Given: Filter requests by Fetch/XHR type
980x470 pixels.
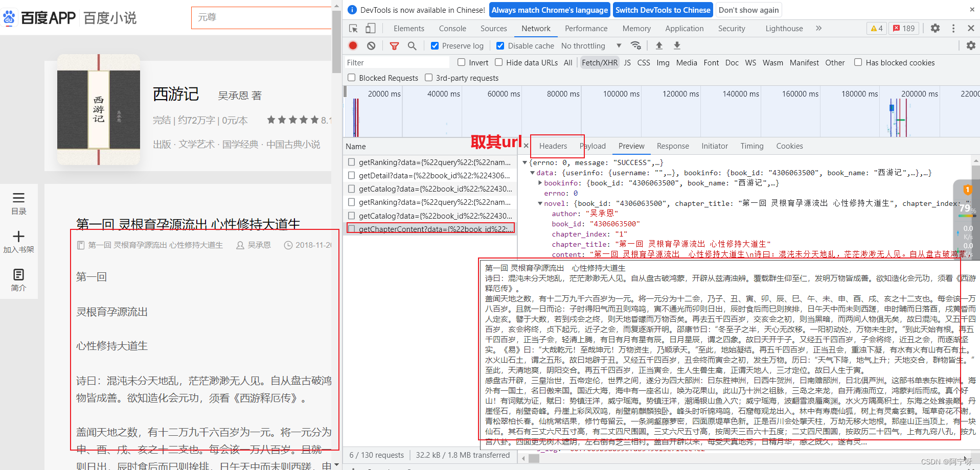Looking at the screenshot, I should (x=600, y=62).
